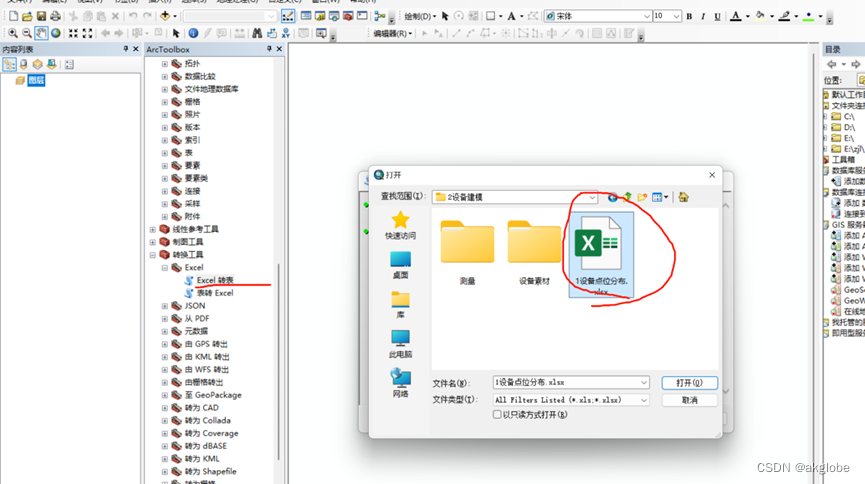Open the Look in folder dropdown
865x484 pixels.
[592, 197]
